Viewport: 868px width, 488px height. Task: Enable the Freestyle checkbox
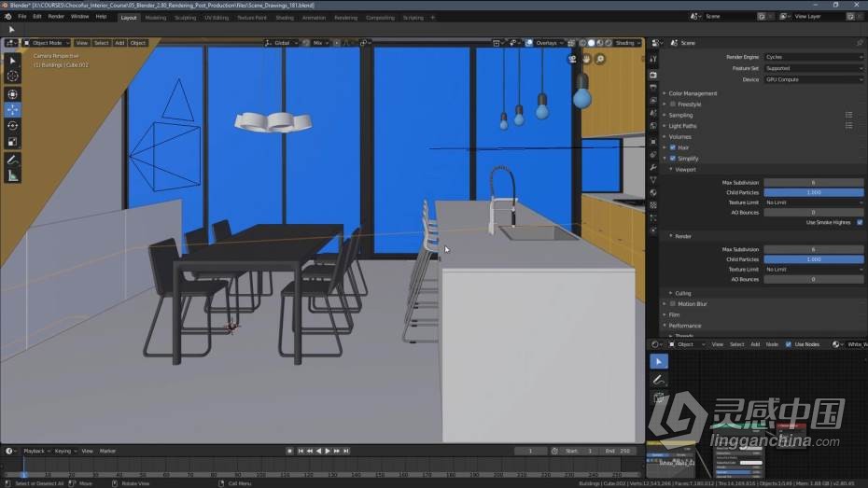(x=673, y=104)
